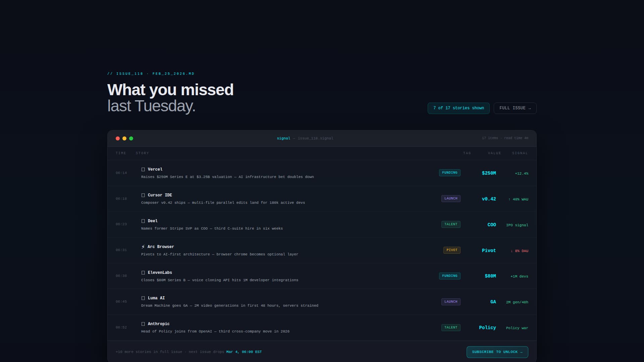Viewport: 644px width, 362px height.
Task: Click the Policy war signal
Action: 517,328
